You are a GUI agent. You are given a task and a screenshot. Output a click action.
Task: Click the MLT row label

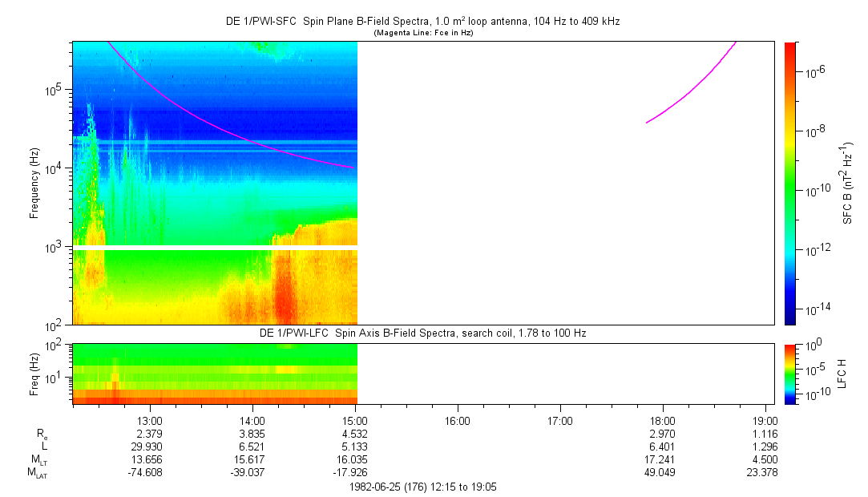(38, 460)
